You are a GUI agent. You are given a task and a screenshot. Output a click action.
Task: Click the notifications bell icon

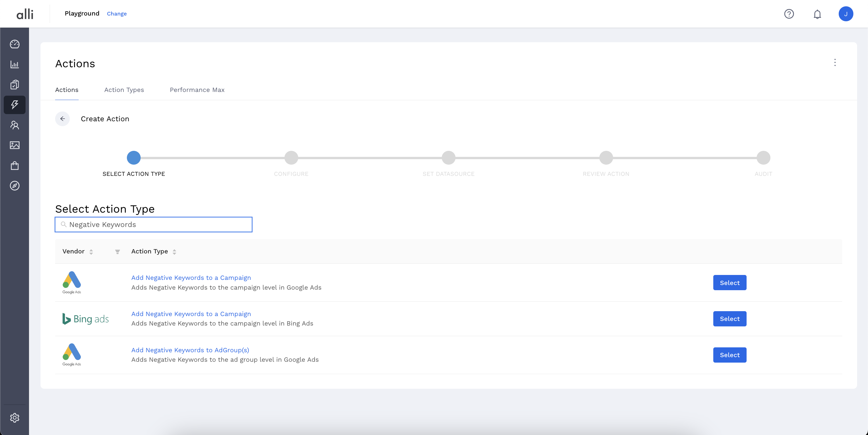pos(817,14)
